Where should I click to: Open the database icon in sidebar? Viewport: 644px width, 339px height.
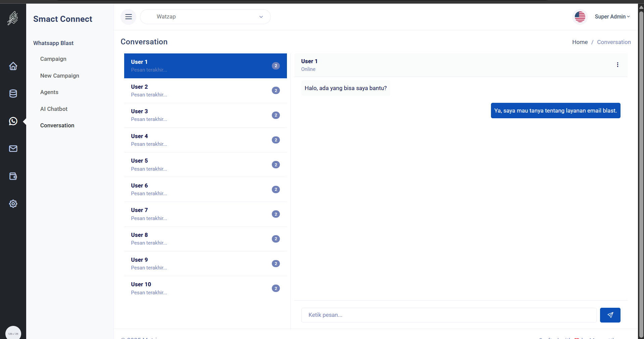[x=13, y=94]
